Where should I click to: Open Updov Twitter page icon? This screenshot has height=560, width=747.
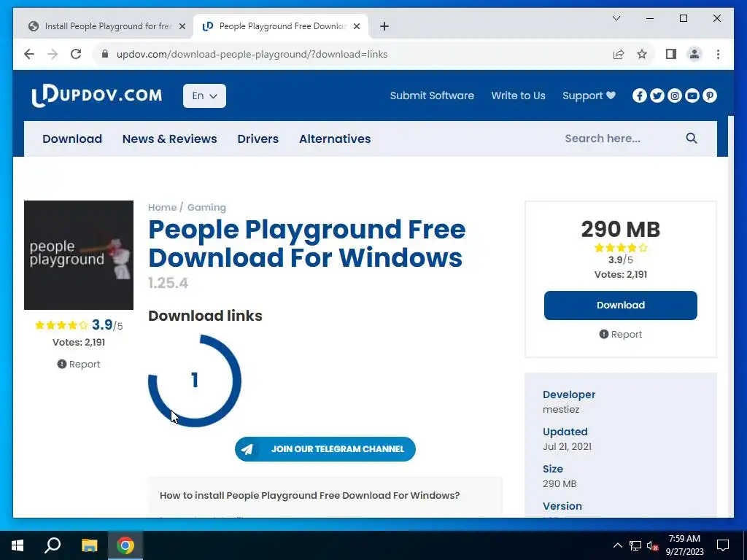(x=657, y=96)
